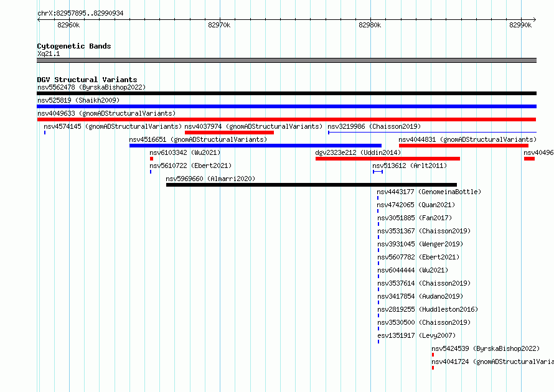Click the gray Xq21.1 cytogenetic band bar

coord(286,60)
